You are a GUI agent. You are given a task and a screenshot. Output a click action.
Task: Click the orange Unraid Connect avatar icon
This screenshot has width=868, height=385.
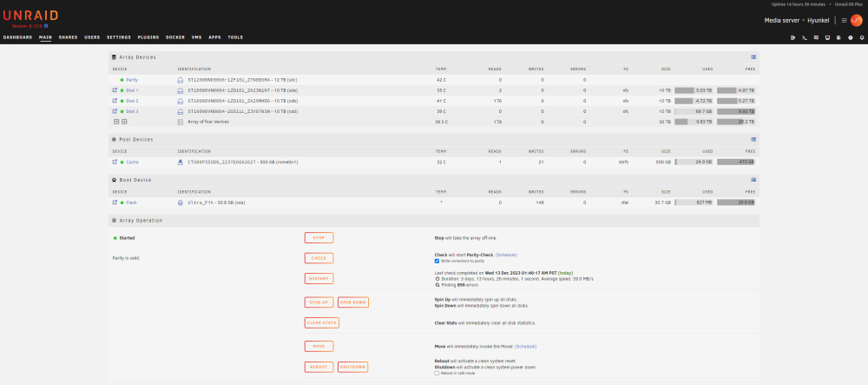(x=857, y=21)
